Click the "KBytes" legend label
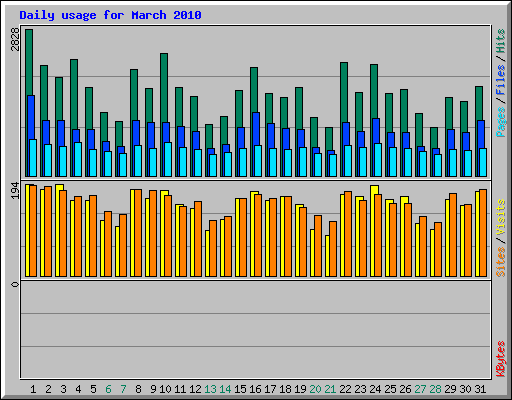 point(500,359)
